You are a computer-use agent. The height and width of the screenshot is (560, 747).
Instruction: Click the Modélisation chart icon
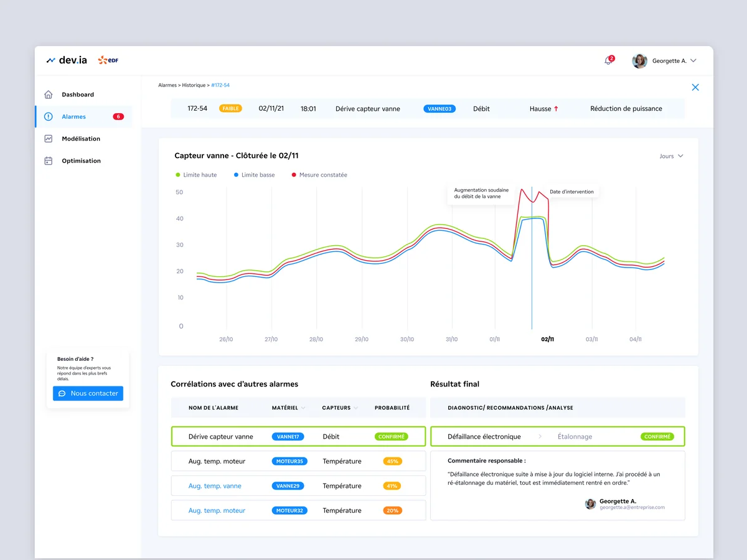pyautogui.click(x=49, y=139)
